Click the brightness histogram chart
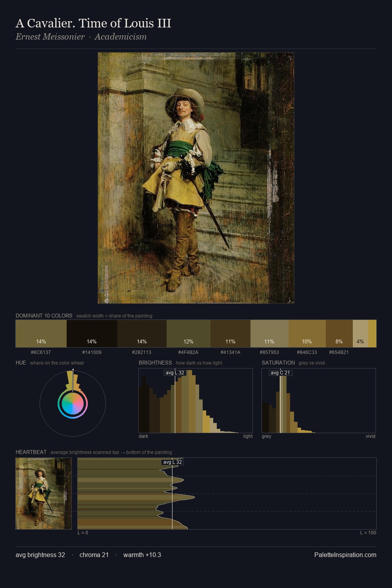Screen dimensions: 392x588 196,401
